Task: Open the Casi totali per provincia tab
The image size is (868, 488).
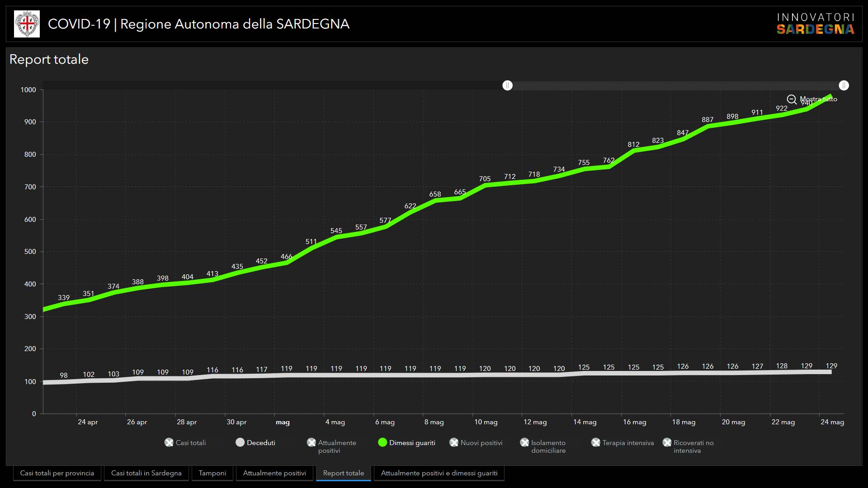Action: pyautogui.click(x=57, y=473)
